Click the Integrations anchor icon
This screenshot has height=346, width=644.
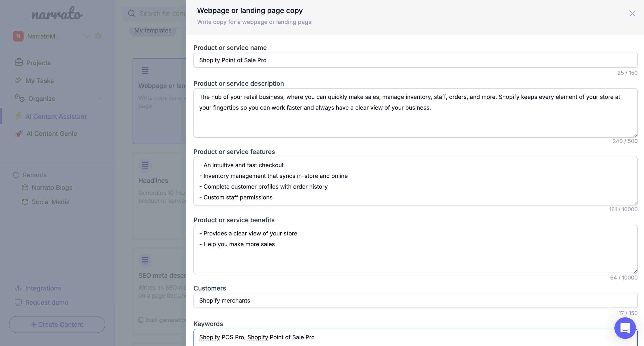(x=18, y=288)
